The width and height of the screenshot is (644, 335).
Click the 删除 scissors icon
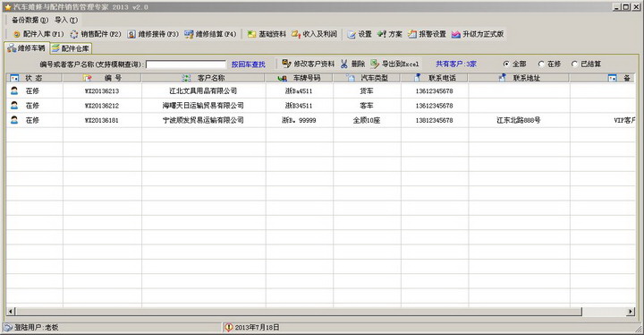click(x=344, y=64)
